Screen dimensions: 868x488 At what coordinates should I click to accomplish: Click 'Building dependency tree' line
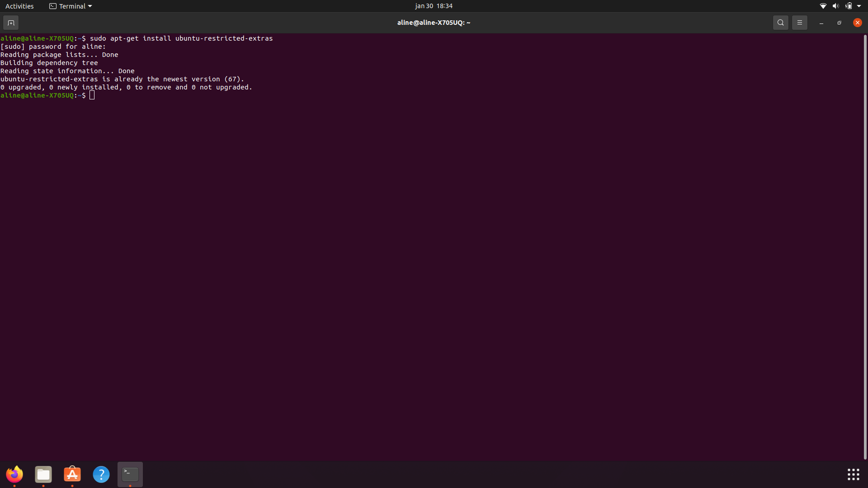[x=49, y=63]
